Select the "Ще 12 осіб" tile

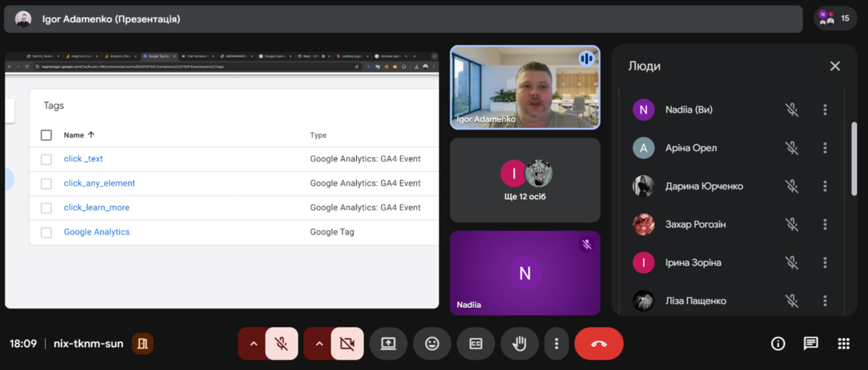pos(525,180)
